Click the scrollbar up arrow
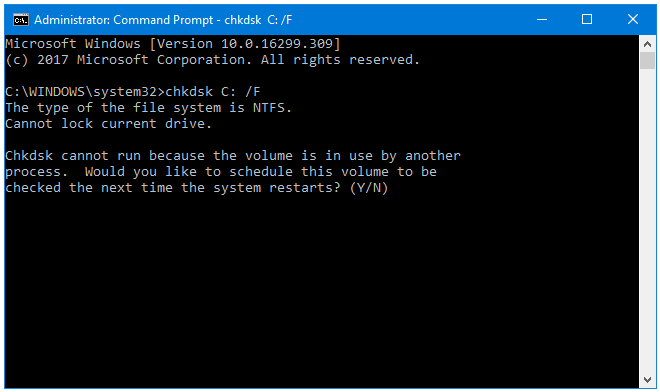This screenshot has width=660, height=392. [647, 44]
